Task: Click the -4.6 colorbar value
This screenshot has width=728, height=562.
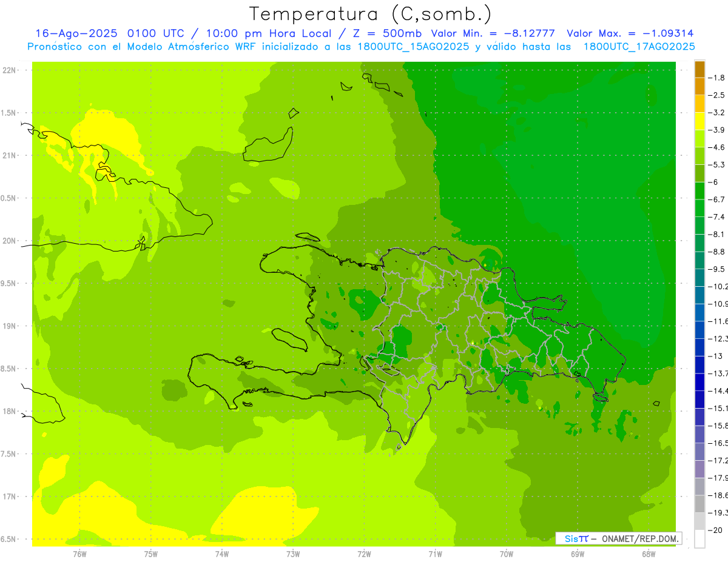Action: (717, 147)
